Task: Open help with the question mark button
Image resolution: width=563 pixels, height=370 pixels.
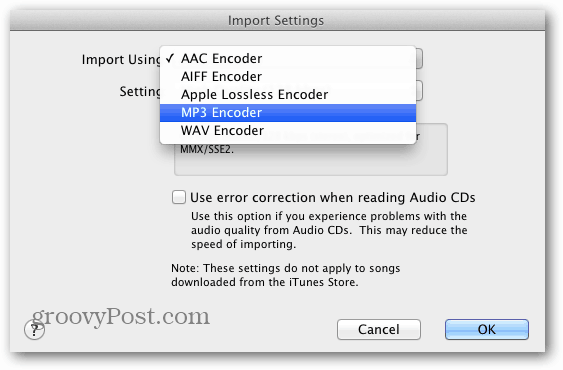Action: point(34,329)
